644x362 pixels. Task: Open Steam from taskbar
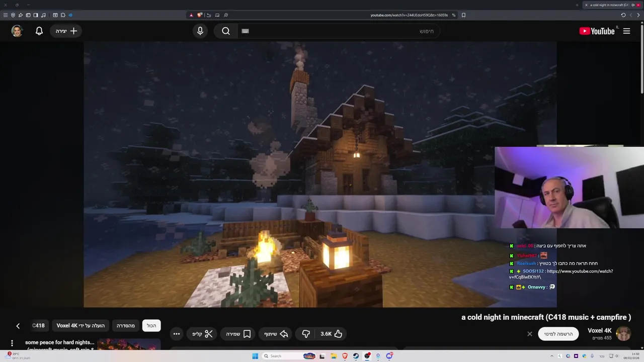pos(356,356)
